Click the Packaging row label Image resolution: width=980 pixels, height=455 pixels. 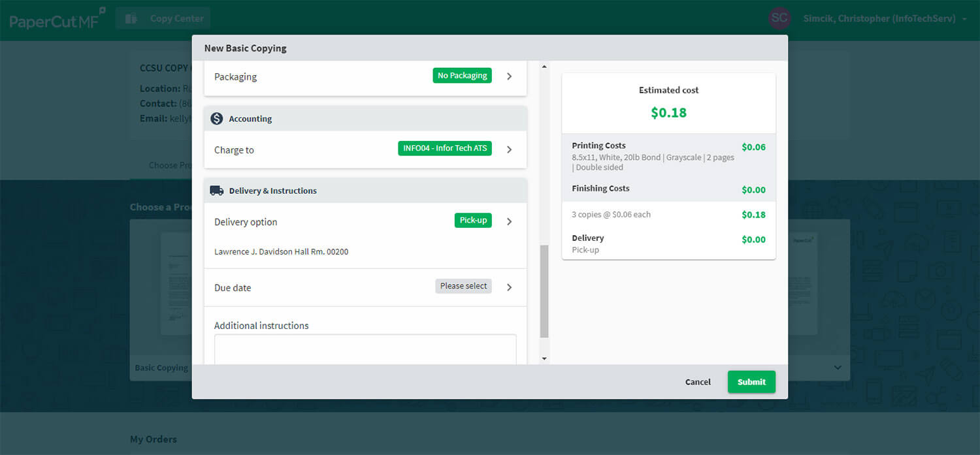click(x=235, y=76)
